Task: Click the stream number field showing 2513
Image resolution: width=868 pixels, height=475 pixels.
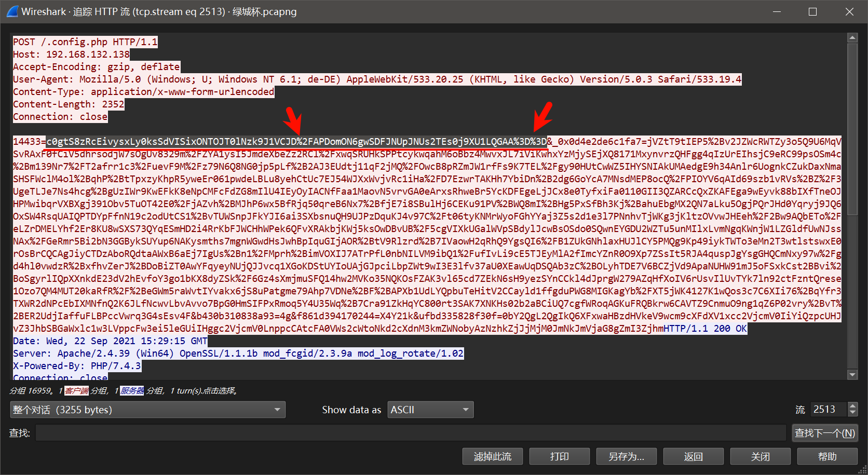Action: pyautogui.click(x=828, y=410)
